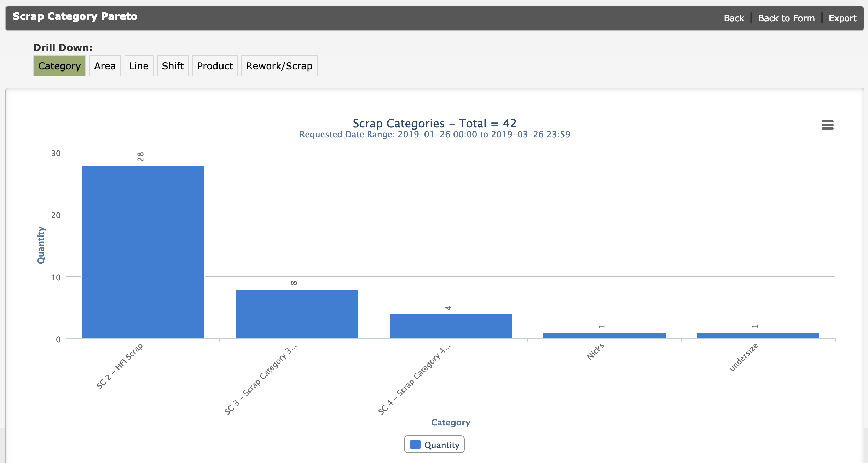Click the 'SC 3 – Scrap Category 3…' axis label

pos(261,379)
